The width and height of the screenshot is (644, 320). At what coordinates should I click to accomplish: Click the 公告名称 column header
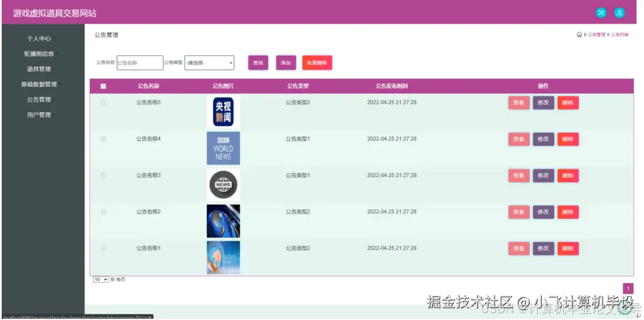point(148,86)
